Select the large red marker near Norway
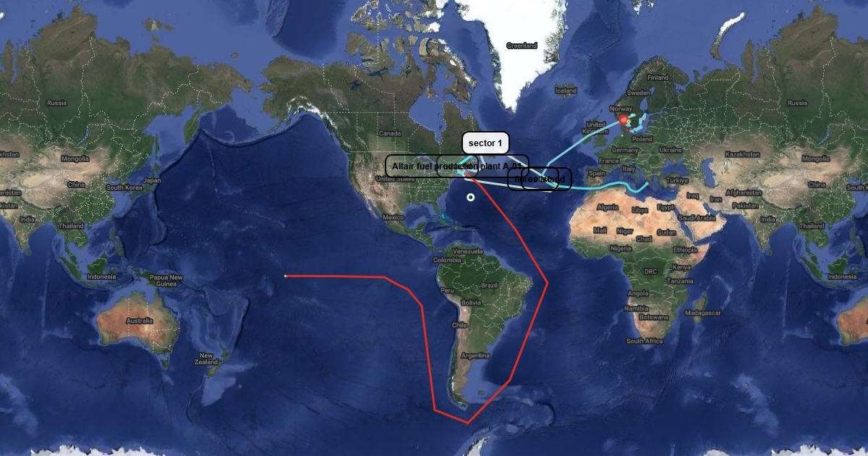The width and height of the screenshot is (868, 456). tap(624, 119)
